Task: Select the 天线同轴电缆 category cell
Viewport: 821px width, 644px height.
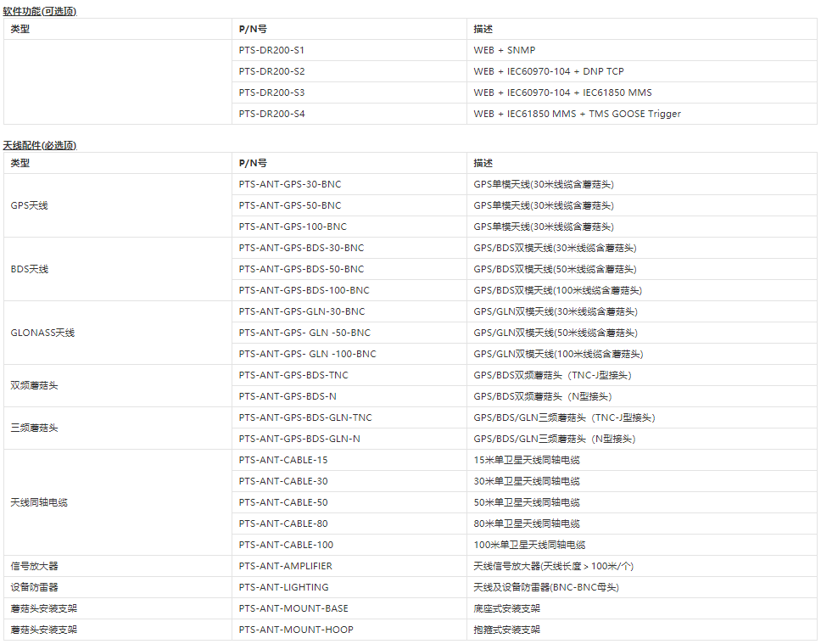Action: pyautogui.click(x=39, y=502)
